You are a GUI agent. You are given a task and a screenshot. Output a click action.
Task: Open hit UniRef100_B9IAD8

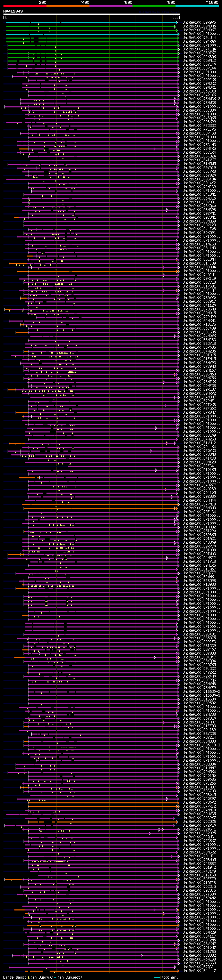(x=199, y=550)
